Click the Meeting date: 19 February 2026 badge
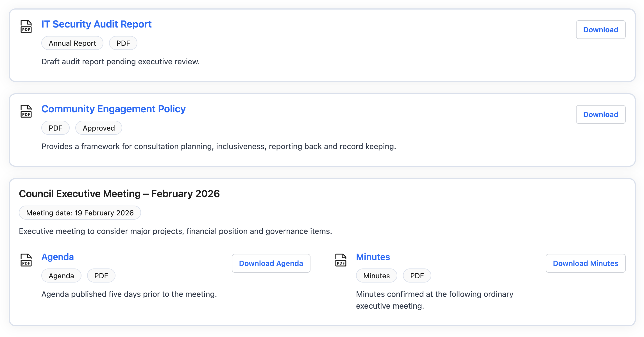Viewport: 644px width, 337px height. 80,213
